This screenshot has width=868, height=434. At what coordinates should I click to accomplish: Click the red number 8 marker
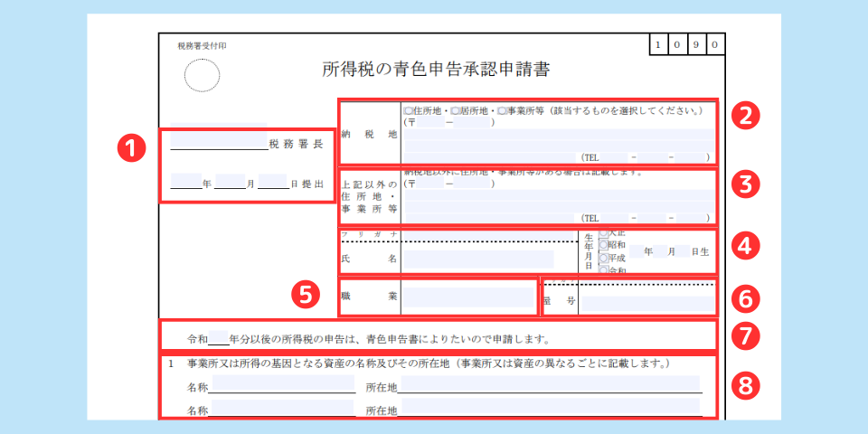746,386
